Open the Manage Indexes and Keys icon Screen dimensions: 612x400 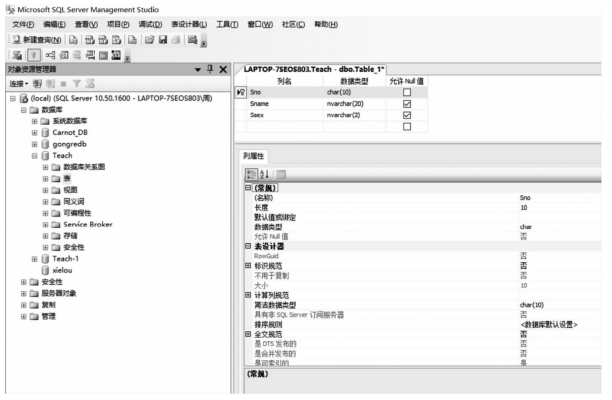click(x=64, y=55)
